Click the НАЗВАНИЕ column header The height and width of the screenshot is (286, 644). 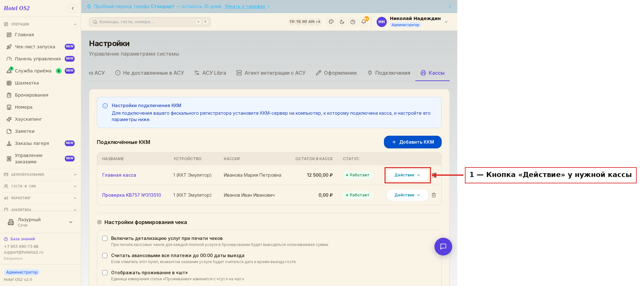[x=113, y=159]
